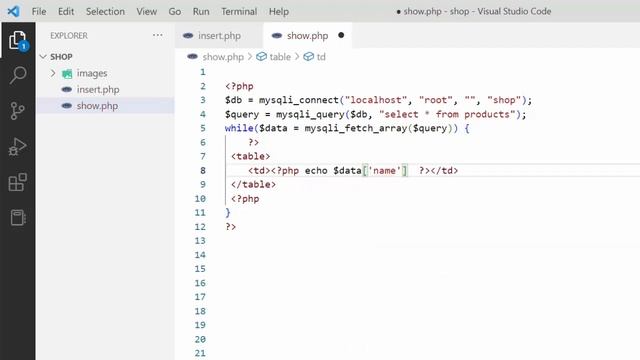The width and height of the screenshot is (640, 360).
Task: Click the PHP icon on insert.php tab
Action: coord(188,36)
